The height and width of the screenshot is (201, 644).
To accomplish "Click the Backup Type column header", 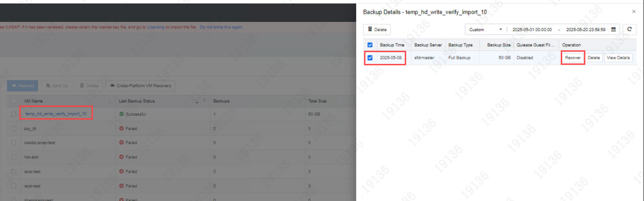I will click(x=460, y=45).
